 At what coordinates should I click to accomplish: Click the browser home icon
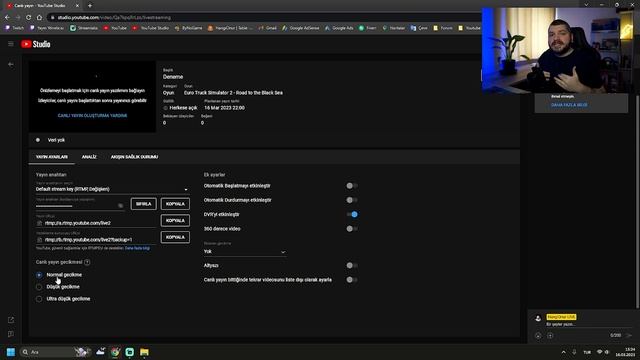(x=39, y=18)
